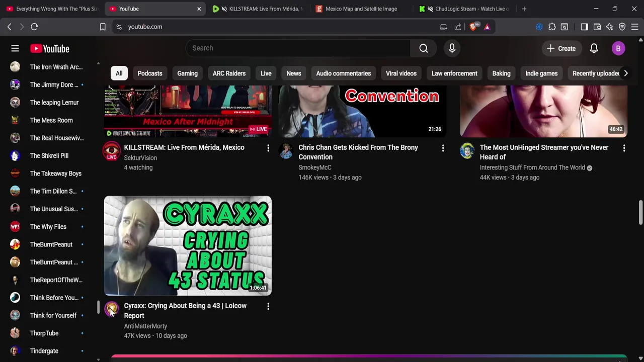Open the Extensions puzzle menu
The image size is (644, 362).
(x=552, y=27)
